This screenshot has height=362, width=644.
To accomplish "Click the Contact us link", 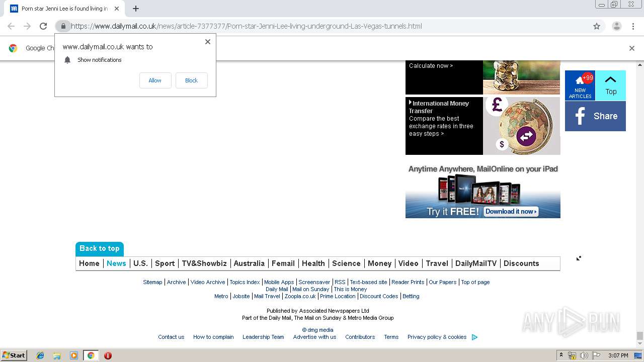I will click(x=171, y=337).
